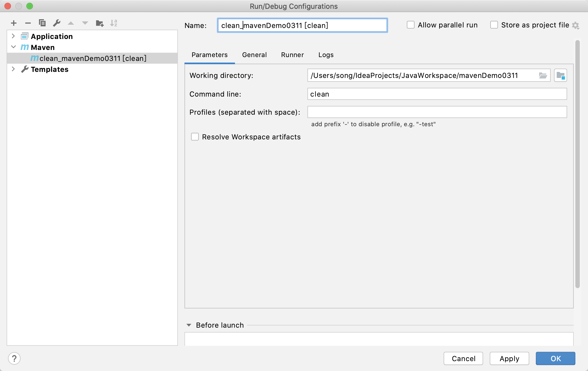Collapse the Maven tree node

tap(13, 47)
